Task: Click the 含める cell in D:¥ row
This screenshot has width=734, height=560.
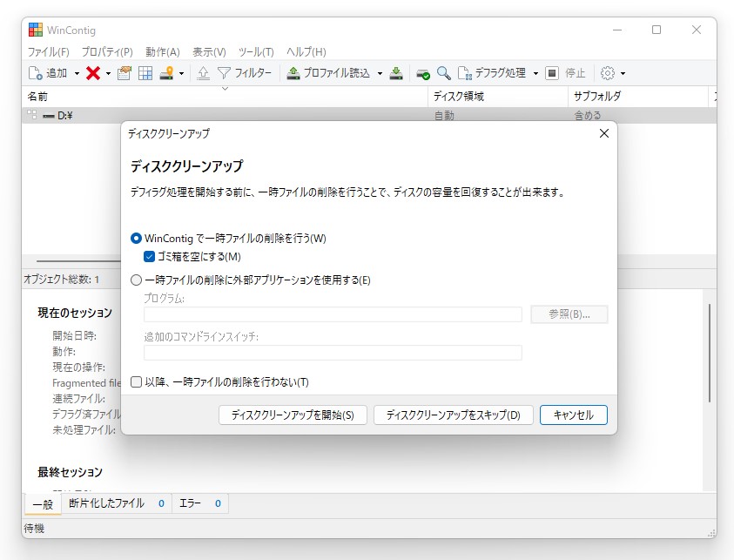Action: point(588,116)
